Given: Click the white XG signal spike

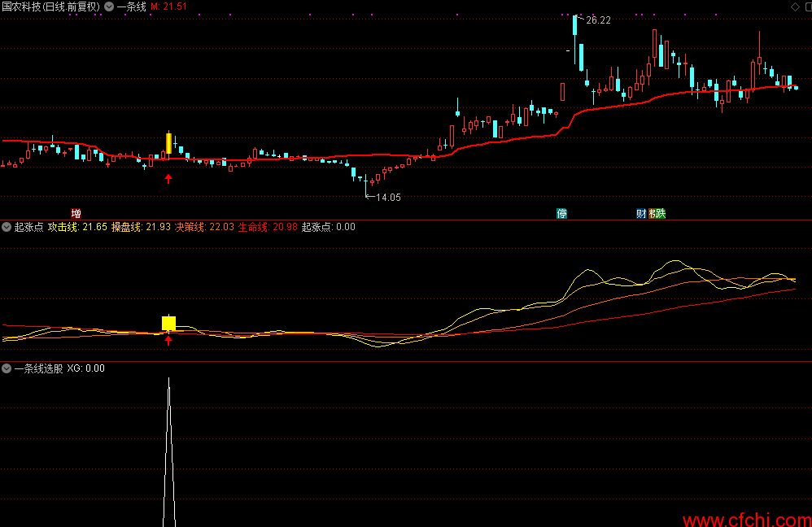Looking at the screenshot, I should (168, 453).
